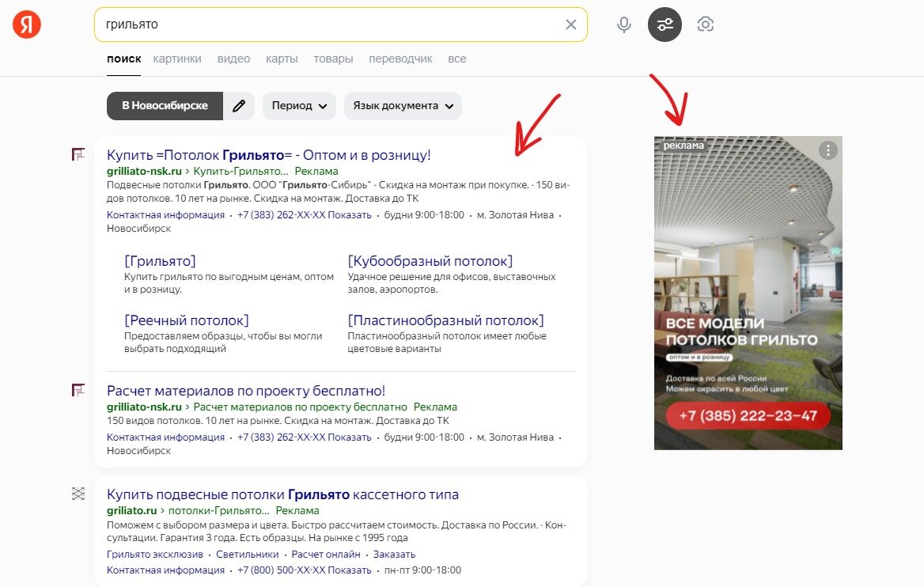924x587 pixels.
Task: Open the все services tab
Action: (x=456, y=59)
